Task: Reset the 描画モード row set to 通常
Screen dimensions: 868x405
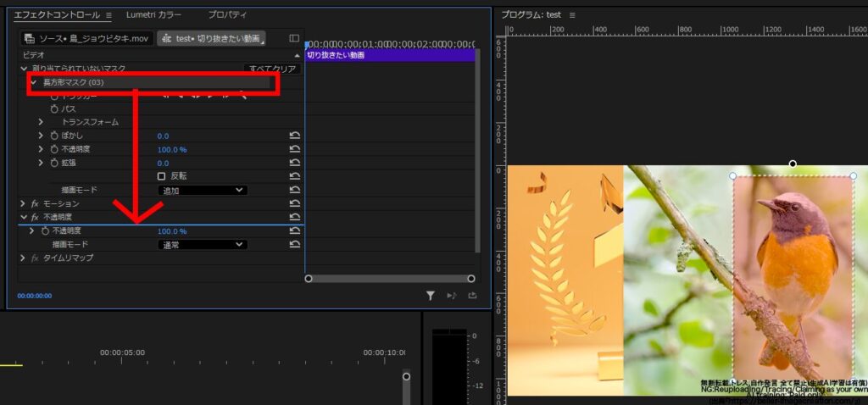Action: 295,244
